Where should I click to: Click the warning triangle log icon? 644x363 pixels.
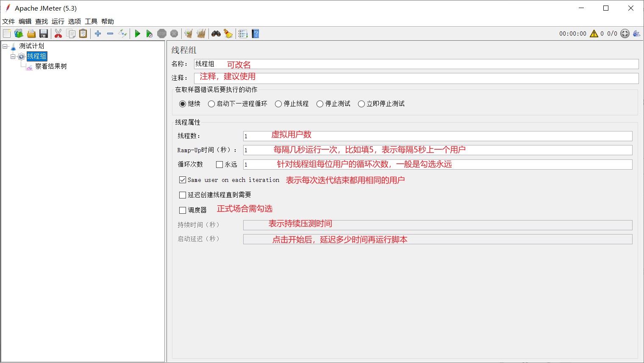pos(594,34)
